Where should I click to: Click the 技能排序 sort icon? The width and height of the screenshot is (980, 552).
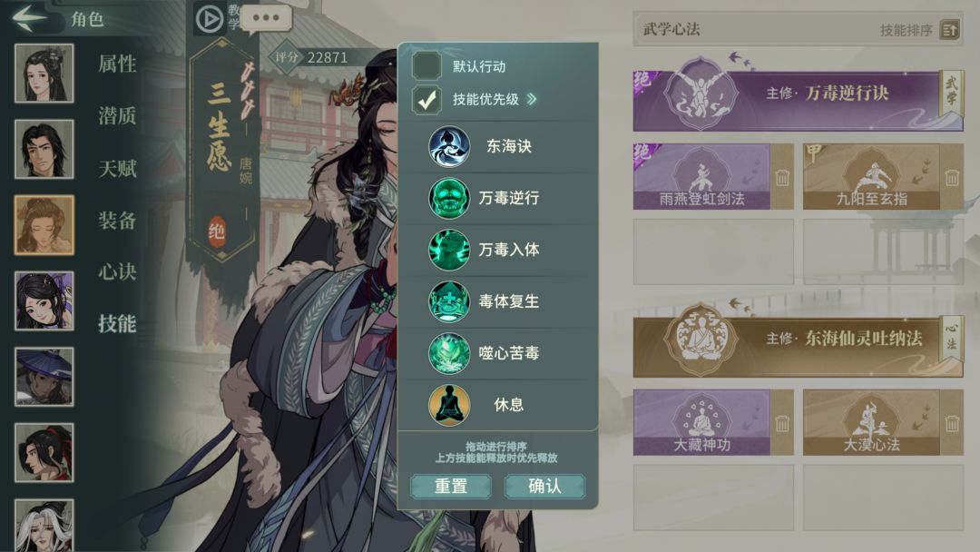click(x=950, y=29)
